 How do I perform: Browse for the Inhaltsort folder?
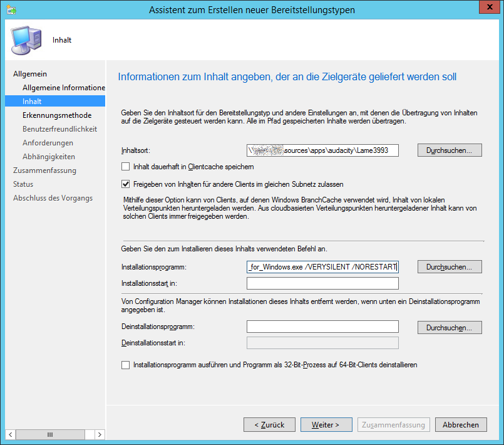(x=450, y=150)
